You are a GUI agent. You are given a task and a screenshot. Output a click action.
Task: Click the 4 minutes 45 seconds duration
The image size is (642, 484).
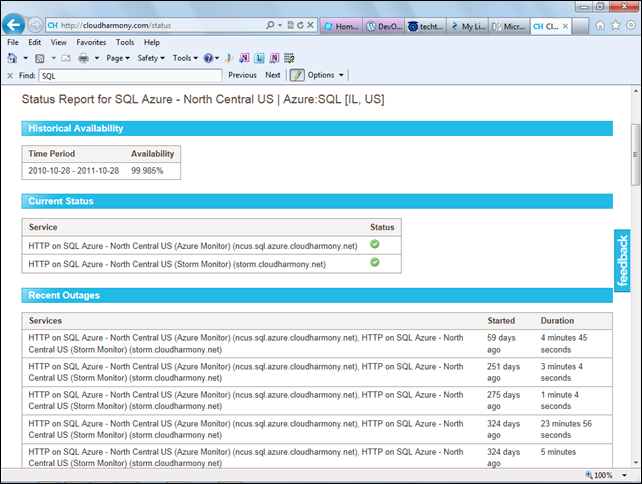click(x=564, y=344)
